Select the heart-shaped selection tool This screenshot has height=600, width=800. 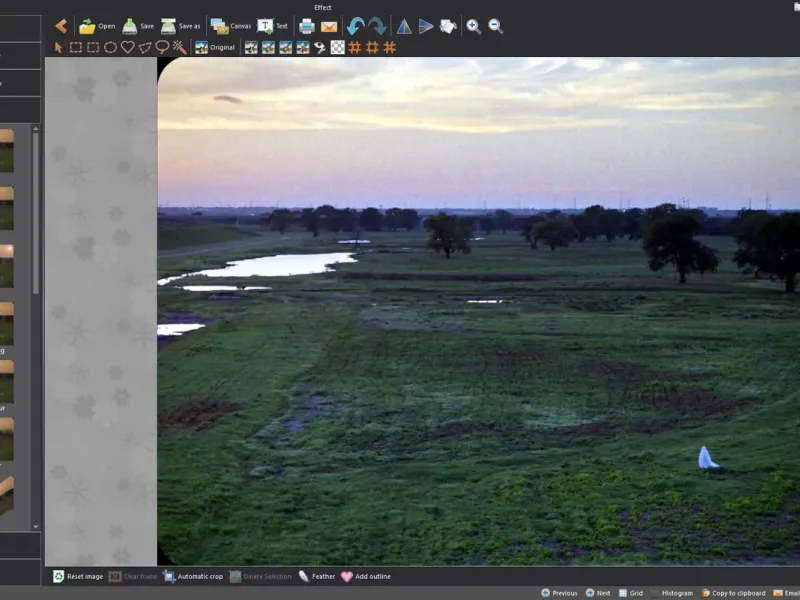click(128, 47)
